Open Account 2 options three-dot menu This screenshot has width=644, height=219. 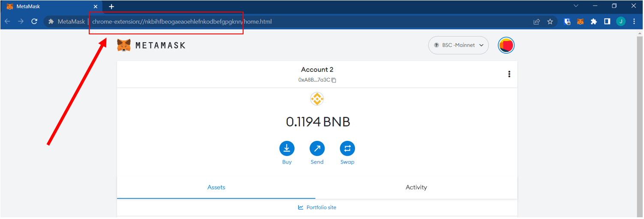[x=509, y=74]
